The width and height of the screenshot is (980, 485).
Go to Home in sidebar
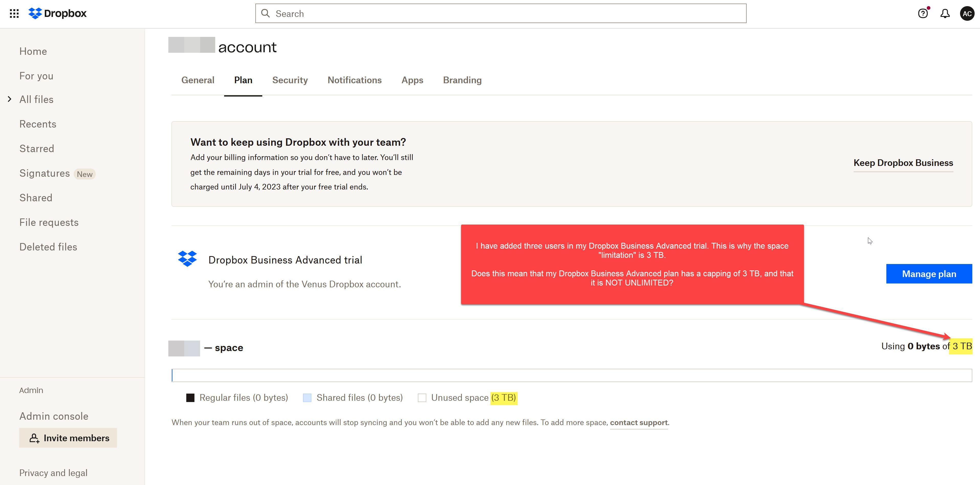tap(33, 51)
